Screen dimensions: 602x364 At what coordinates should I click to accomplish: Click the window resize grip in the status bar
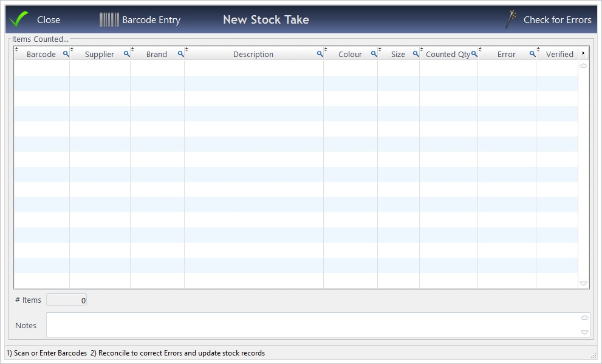[594, 355]
